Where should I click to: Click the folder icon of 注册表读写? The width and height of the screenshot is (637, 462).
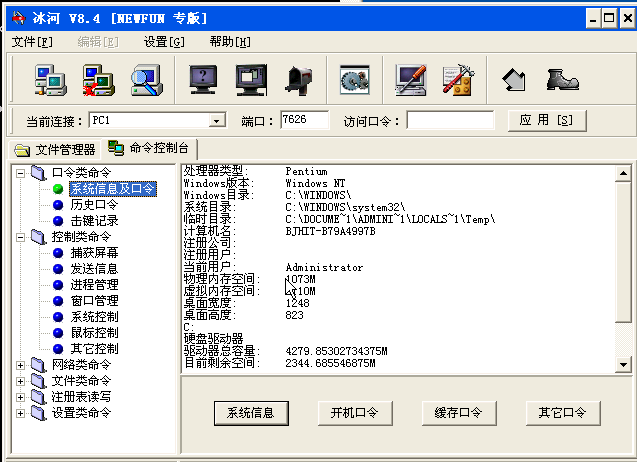pyautogui.click(x=39, y=397)
